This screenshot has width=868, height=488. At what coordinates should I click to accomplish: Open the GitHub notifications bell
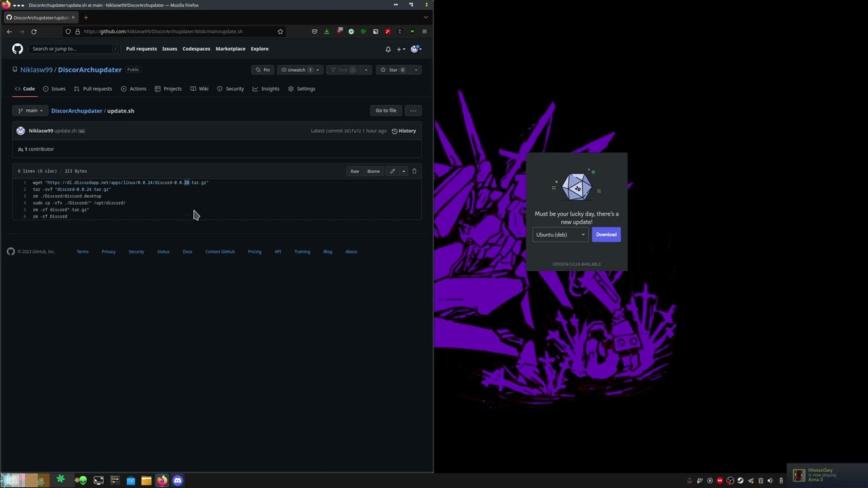388,49
